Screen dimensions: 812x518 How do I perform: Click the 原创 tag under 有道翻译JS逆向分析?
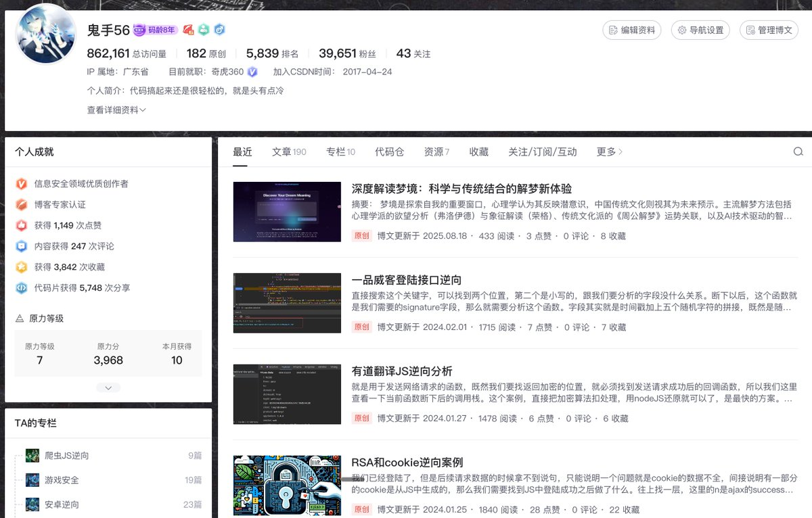click(x=362, y=419)
